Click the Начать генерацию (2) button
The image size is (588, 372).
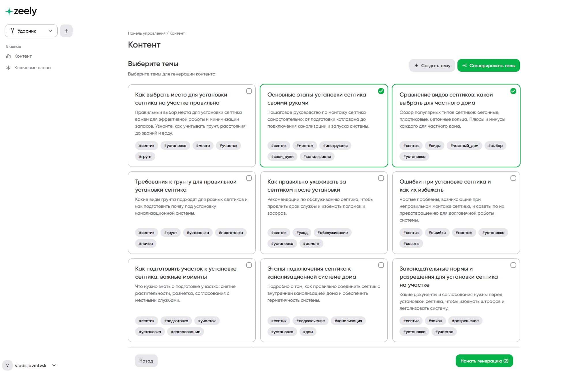pyautogui.click(x=484, y=361)
